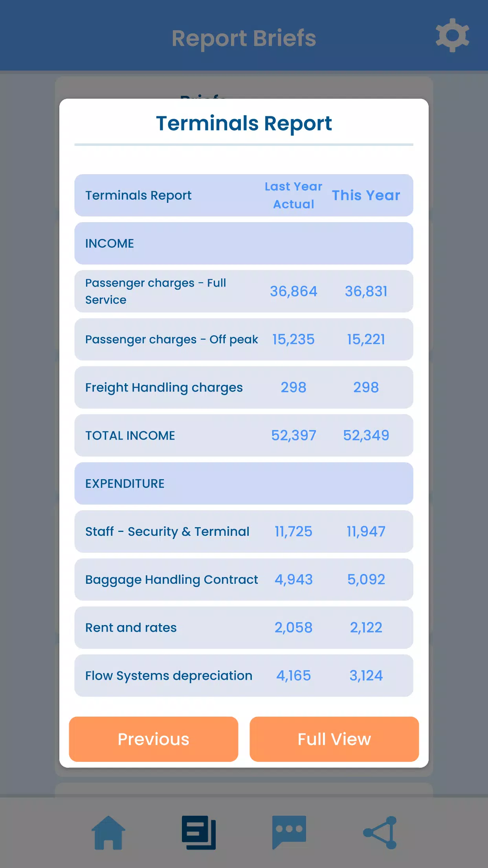Image resolution: width=488 pixels, height=868 pixels.
Task: Open the settings gear icon
Action: click(x=452, y=35)
